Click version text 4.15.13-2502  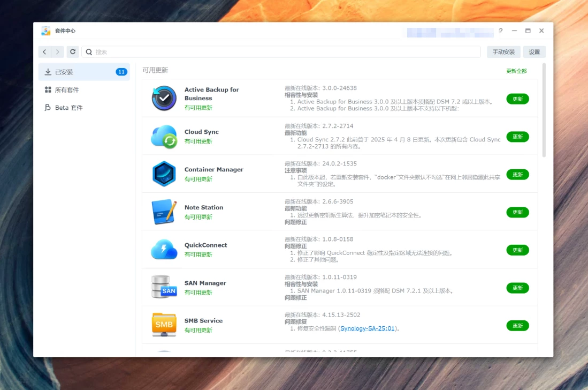[x=341, y=314]
